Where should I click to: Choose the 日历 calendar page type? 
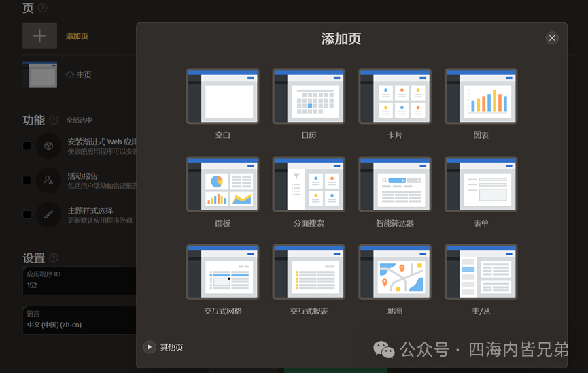coord(309,96)
